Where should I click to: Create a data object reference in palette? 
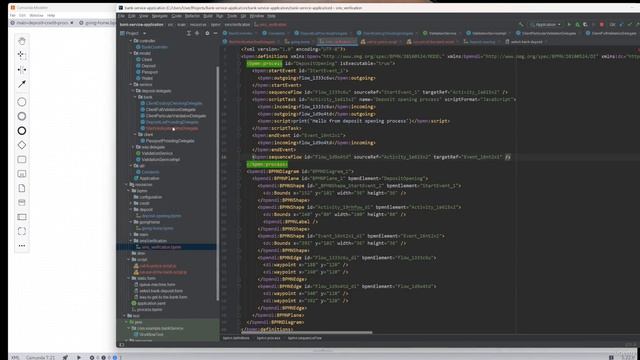[x=22, y=188]
